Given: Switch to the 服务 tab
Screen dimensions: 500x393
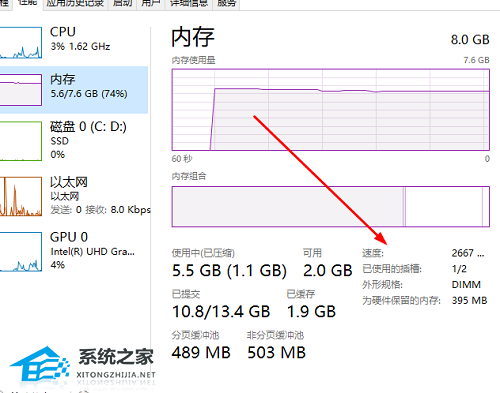Looking at the screenshot, I should pos(226,4).
